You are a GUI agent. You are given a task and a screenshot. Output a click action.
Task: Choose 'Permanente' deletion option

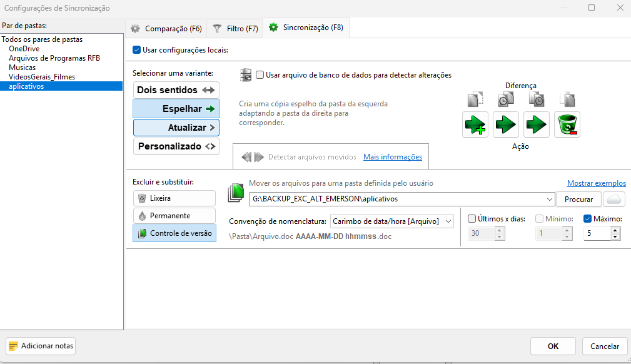tap(174, 216)
